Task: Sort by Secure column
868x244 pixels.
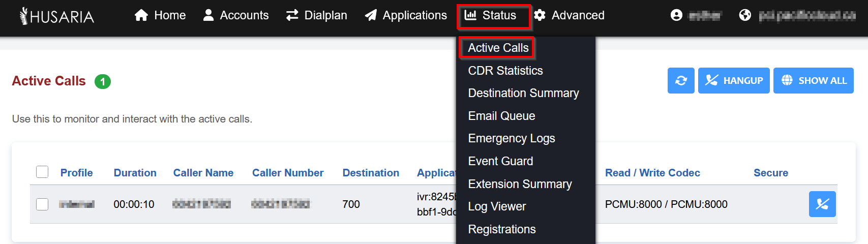Action: pos(771,173)
